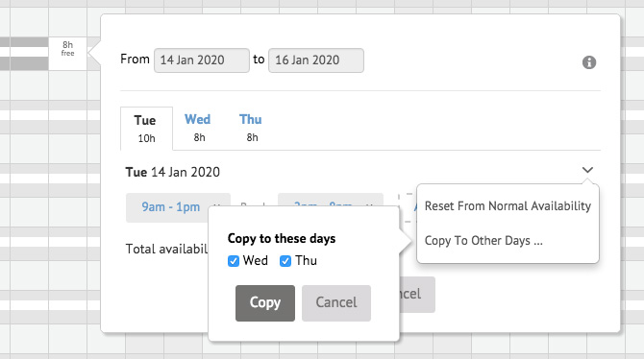This screenshot has height=359, width=644.
Task: Select the Tue 10h tab
Action: (146, 129)
